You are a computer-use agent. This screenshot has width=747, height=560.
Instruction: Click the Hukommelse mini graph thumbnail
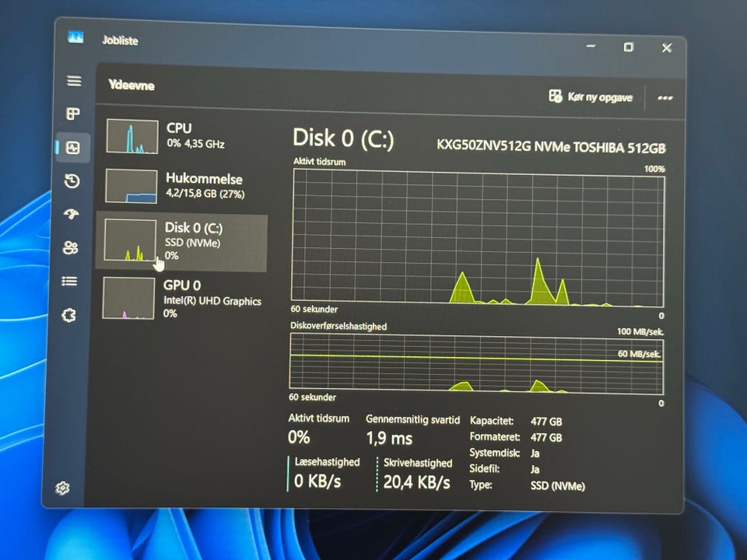click(x=131, y=186)
